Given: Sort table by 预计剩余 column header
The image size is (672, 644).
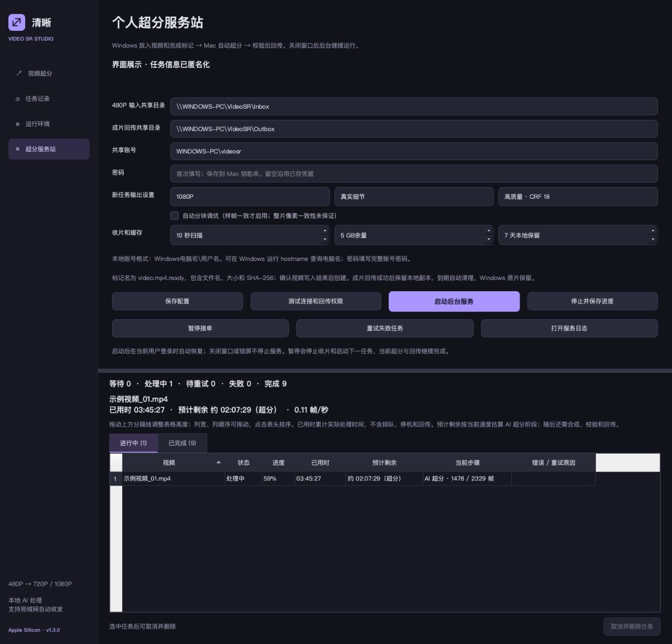Looking at the screenshot, I should 384,463.
